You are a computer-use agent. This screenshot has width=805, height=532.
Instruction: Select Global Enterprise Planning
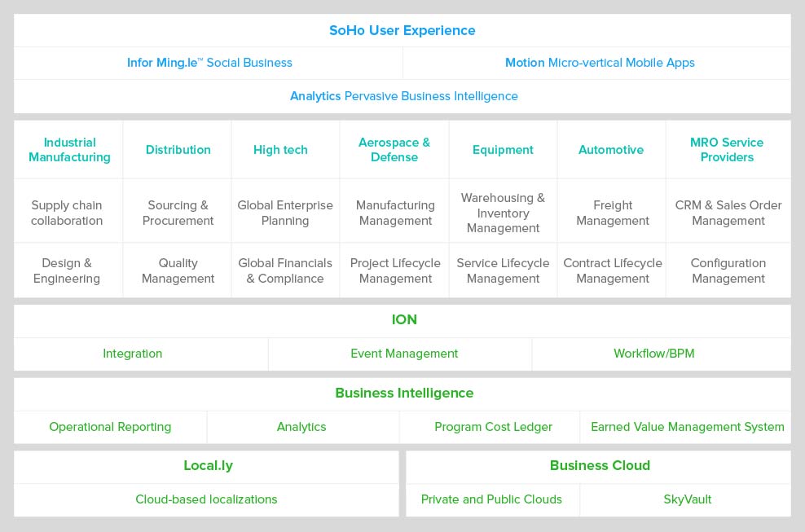[x=285, y=213]
